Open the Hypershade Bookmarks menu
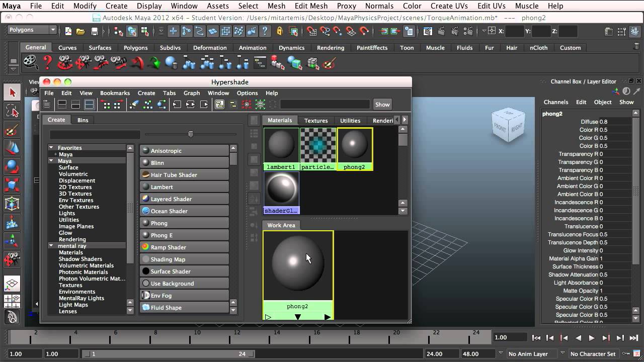This screenshot has width=644, height=362. pos(115,93)
